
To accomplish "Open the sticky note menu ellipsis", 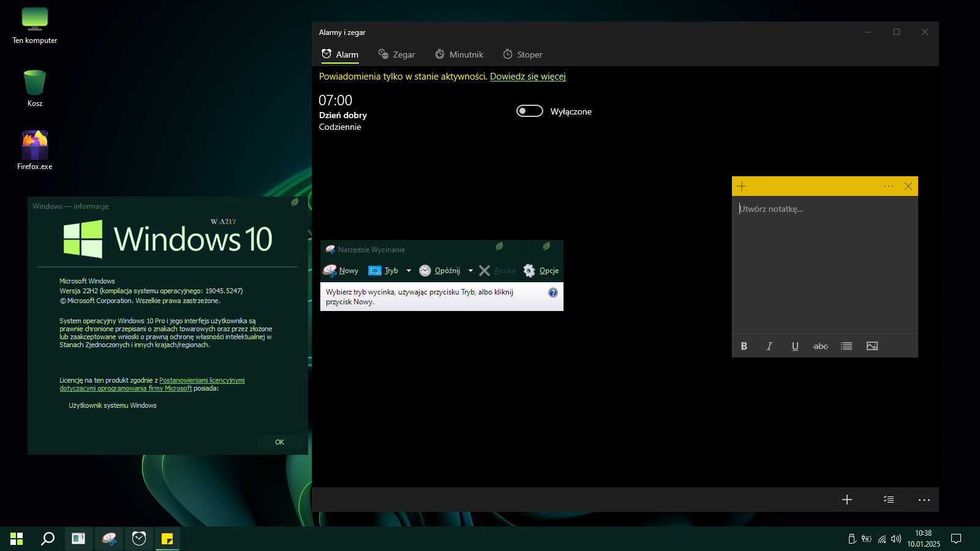I will [x=888, y=186].
